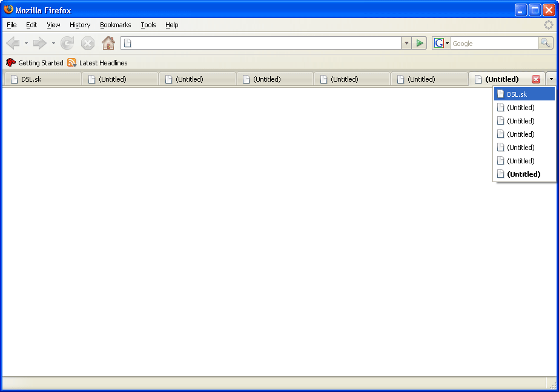Image resolution: width=559 pixels, height=392 pixels.
Task: Choose bold (Untitled) entry in all-tabs list
Action: pyautogui.click(x=524, y=174)
